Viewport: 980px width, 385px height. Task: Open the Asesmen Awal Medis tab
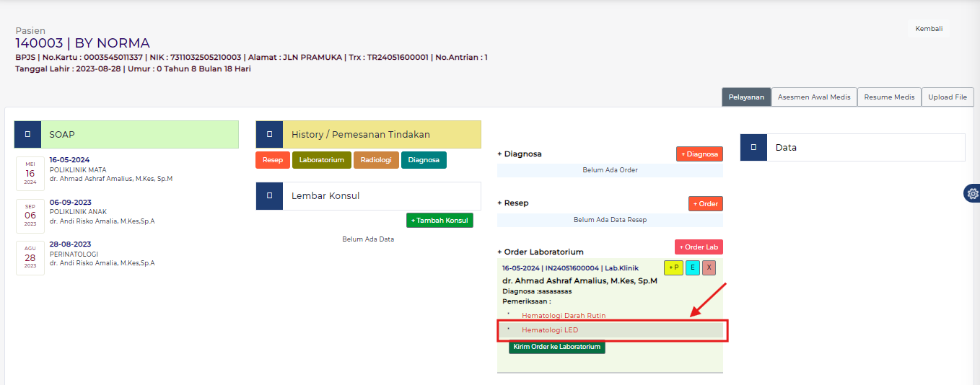pos(814,97)
